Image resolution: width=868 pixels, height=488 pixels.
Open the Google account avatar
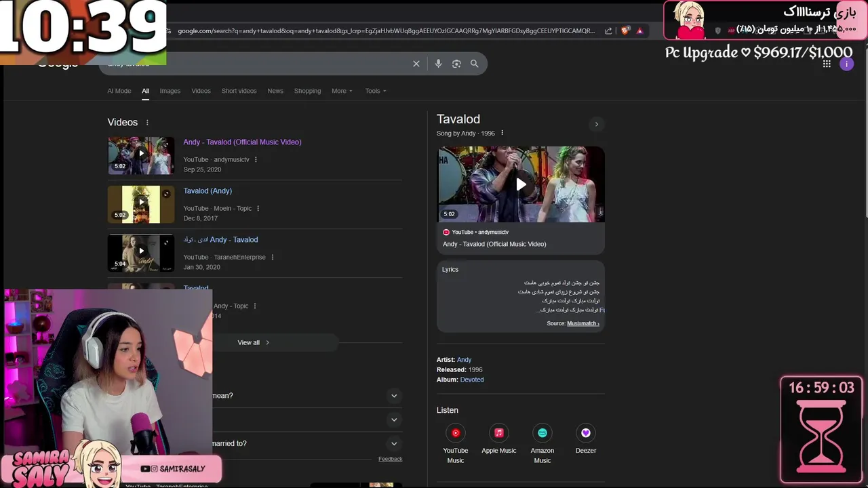pyautogui.click(x=846, y=64)
